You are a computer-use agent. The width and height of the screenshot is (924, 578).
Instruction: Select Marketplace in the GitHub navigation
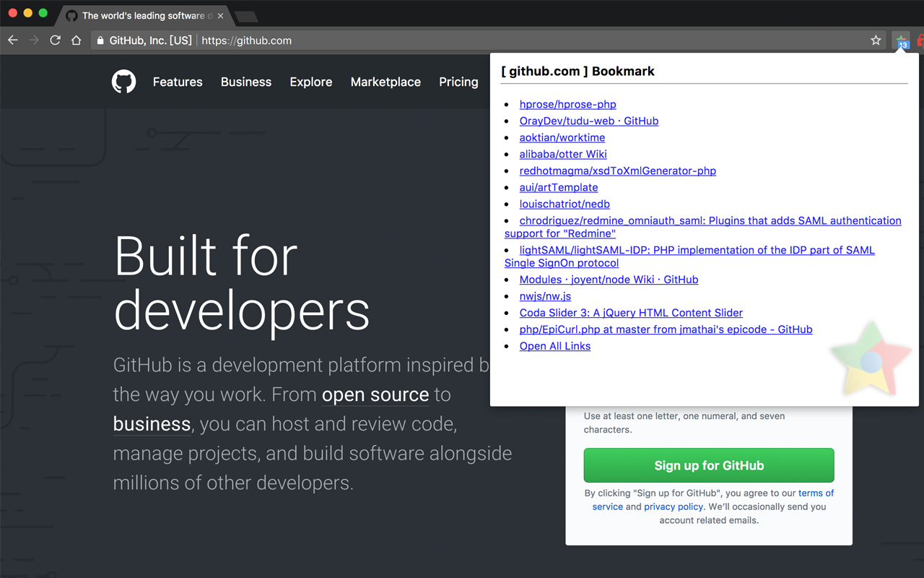(385, 82)
